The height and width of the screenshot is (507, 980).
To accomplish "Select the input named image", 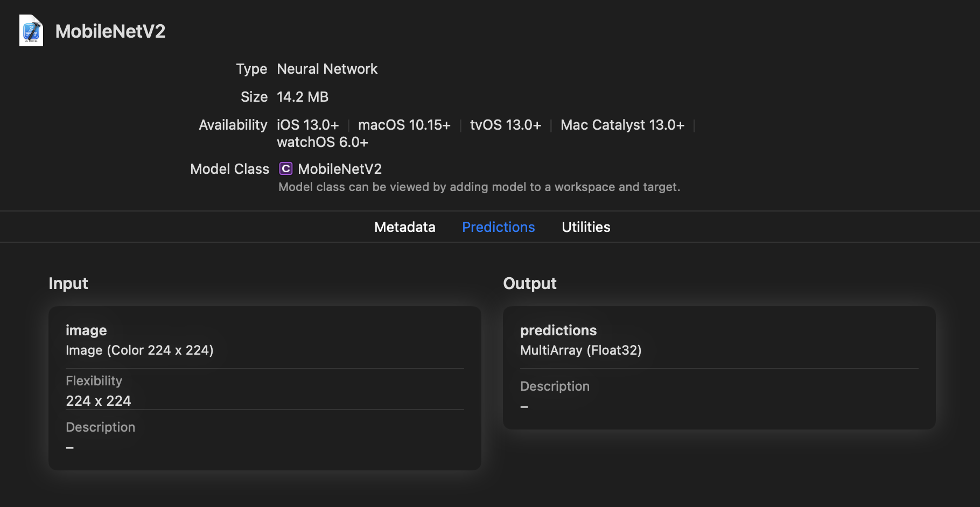I will [86, 330].
